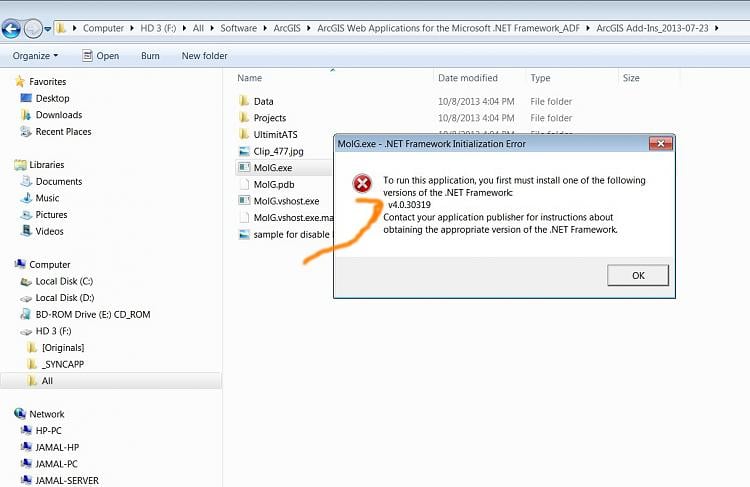Click the Videos library icon

(x=26, y=231)
